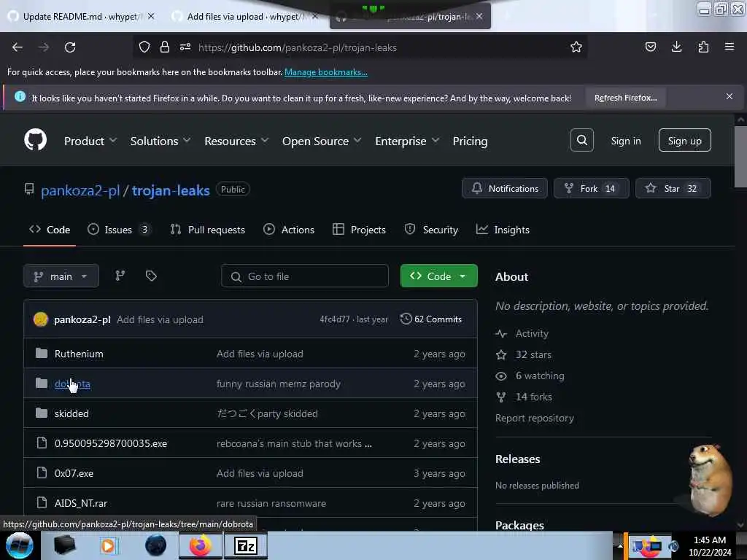747x560 pixels.
Task: Click the browser back arrow
Action: pos(18,47)
